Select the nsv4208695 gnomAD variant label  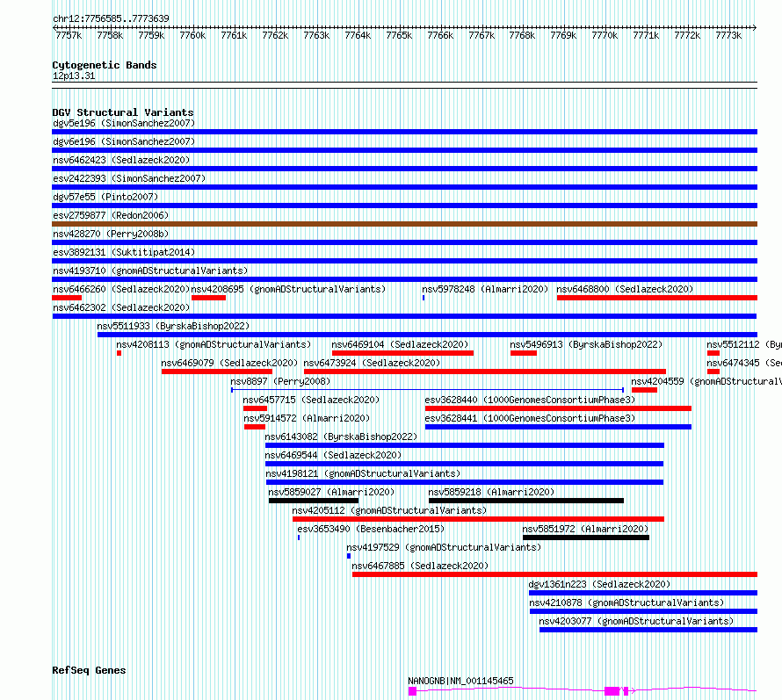pyautogui.click(x=288, y=289)
